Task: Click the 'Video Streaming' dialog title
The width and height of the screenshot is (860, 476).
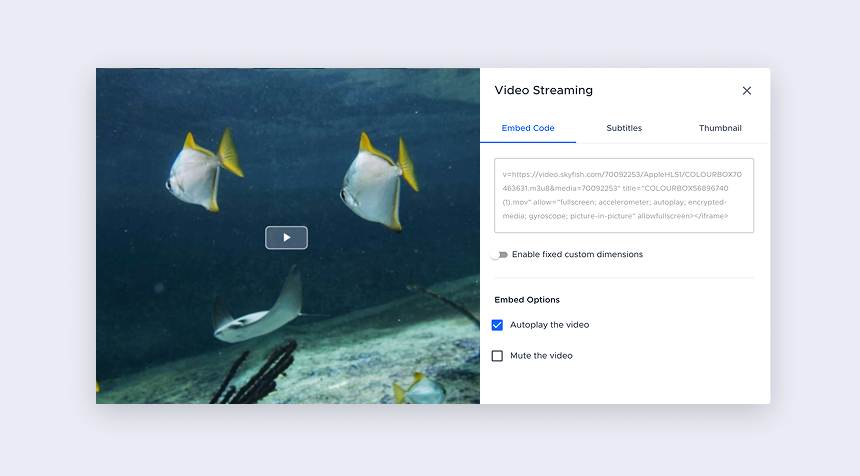Action: tap(543, 91)
